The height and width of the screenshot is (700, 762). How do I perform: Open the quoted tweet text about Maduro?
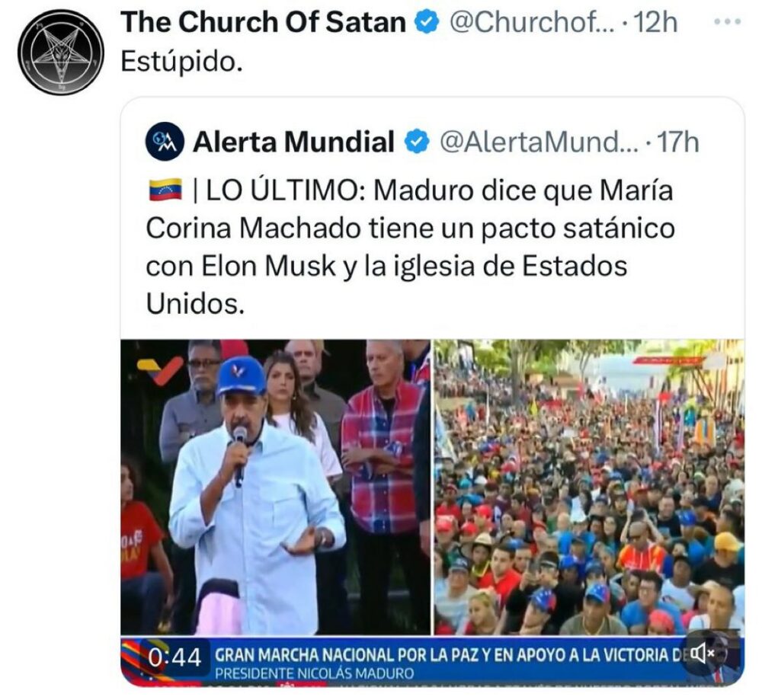(411, 247)
